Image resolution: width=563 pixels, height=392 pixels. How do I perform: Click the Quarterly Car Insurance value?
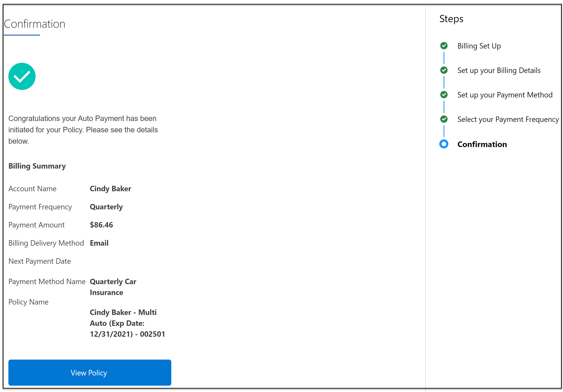(x=113, y=287)
